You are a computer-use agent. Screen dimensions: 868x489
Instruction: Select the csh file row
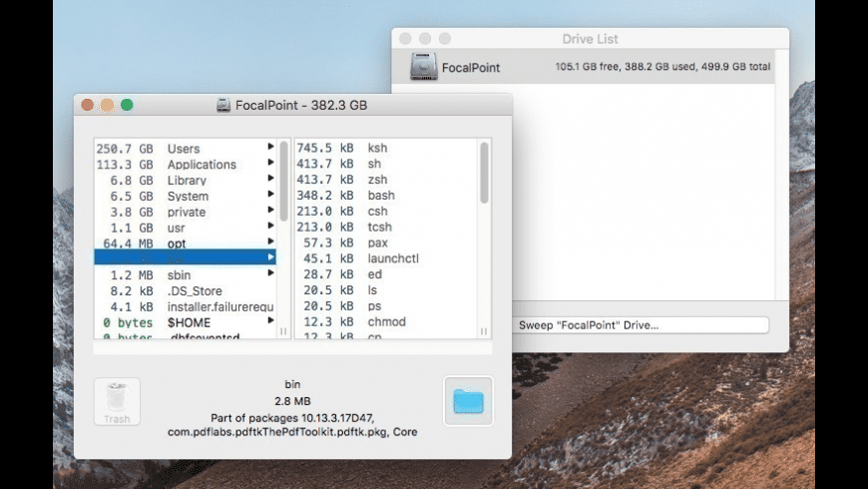386,211
